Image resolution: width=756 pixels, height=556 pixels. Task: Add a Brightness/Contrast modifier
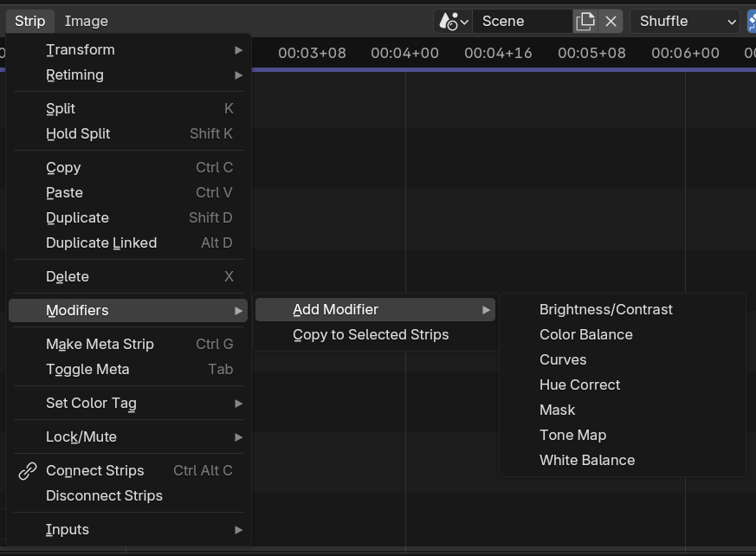623,309
